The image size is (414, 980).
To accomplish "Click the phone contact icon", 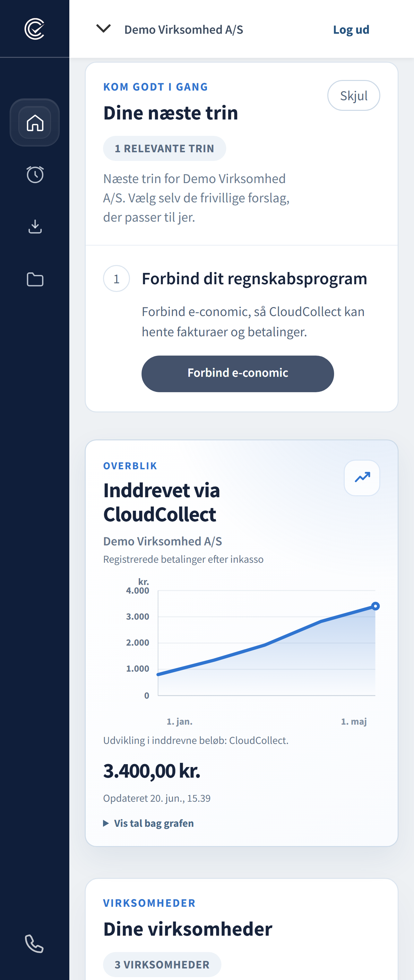I will (x=34, y=943).
